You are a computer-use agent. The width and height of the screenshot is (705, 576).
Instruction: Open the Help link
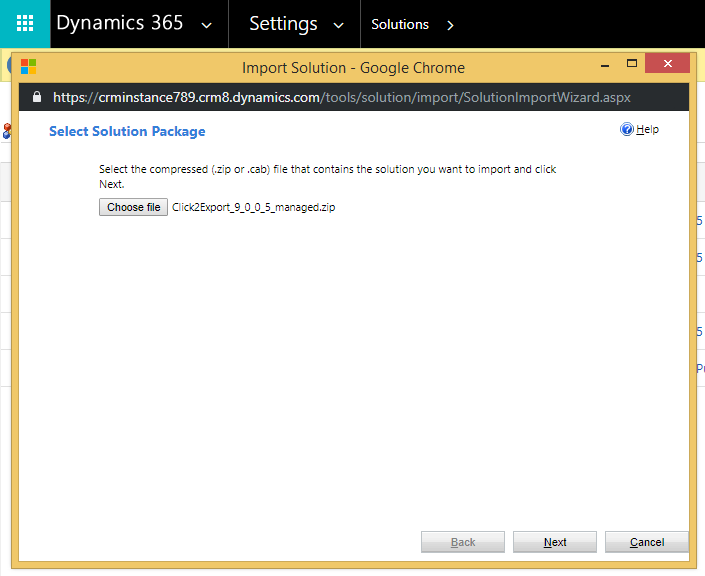pos(647,129)
